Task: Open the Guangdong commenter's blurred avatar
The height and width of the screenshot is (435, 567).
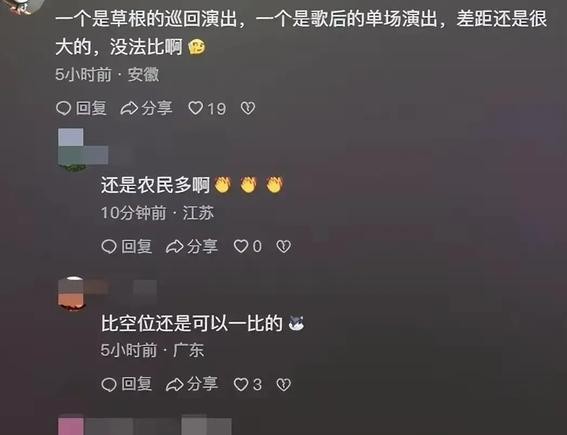Action: click(x=72, y=293)
